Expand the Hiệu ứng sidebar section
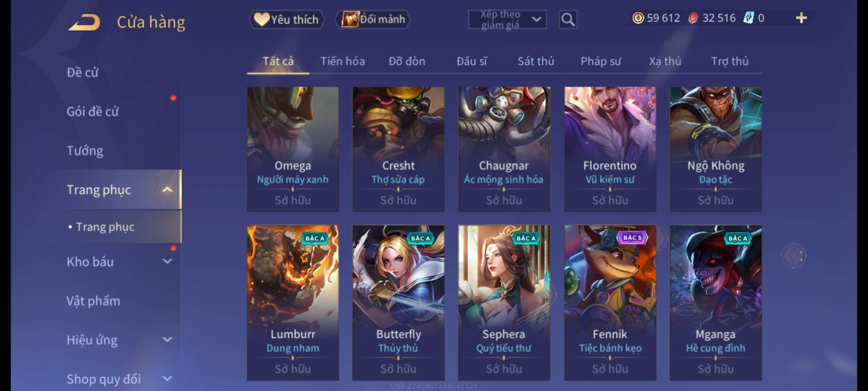Image resolution: width=868 pixels, height=391 pixels. pyautogui.click(x=167, y=340)
